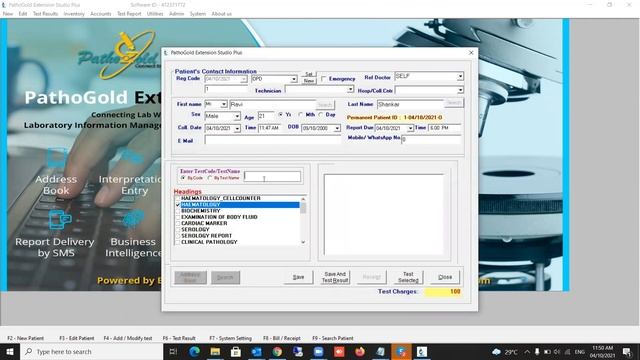Image resolution: width=640 pixels, height=360 pixels.
Task: Check the BIOCHEMISTRY heading checkbox
Action: [x=178, y=211]
